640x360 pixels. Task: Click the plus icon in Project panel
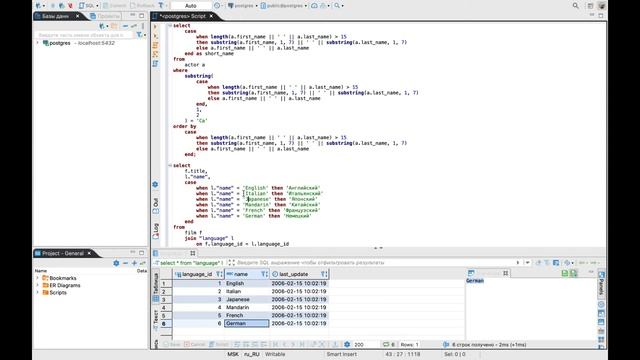pyautogui.click(x=134, y=263)
